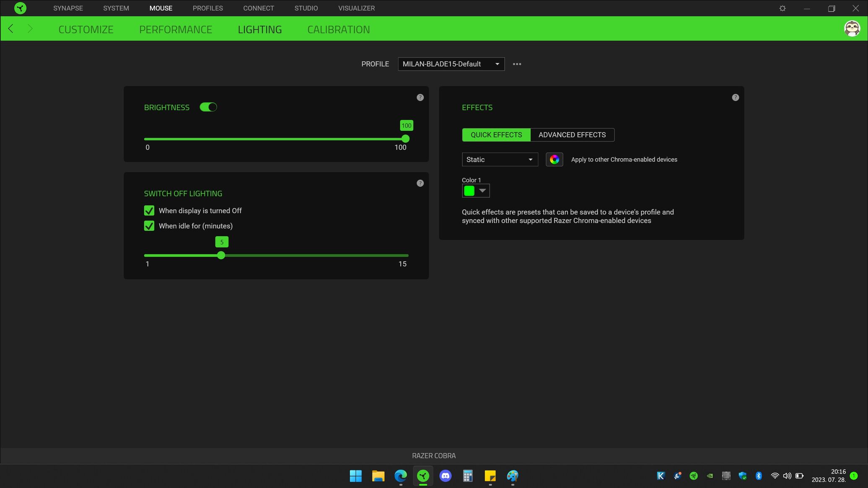Expand the Color 1 dropdown arrow
This screenshot has width=868, height=488.
[x=482, y=191]
